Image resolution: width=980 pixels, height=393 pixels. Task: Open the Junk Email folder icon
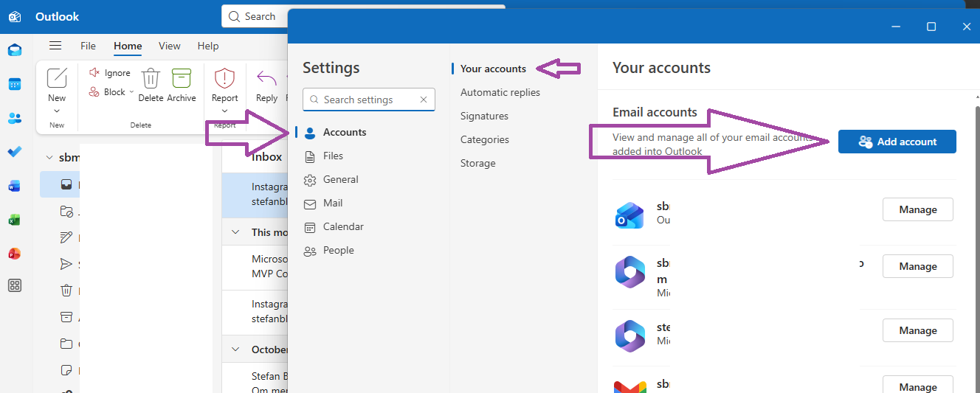(x=66, y=211)
